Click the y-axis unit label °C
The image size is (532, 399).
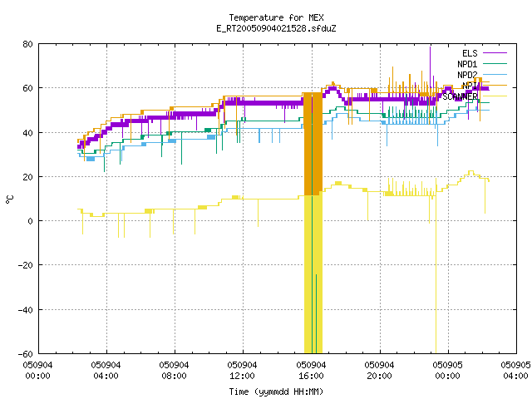[x=9, y=199]
